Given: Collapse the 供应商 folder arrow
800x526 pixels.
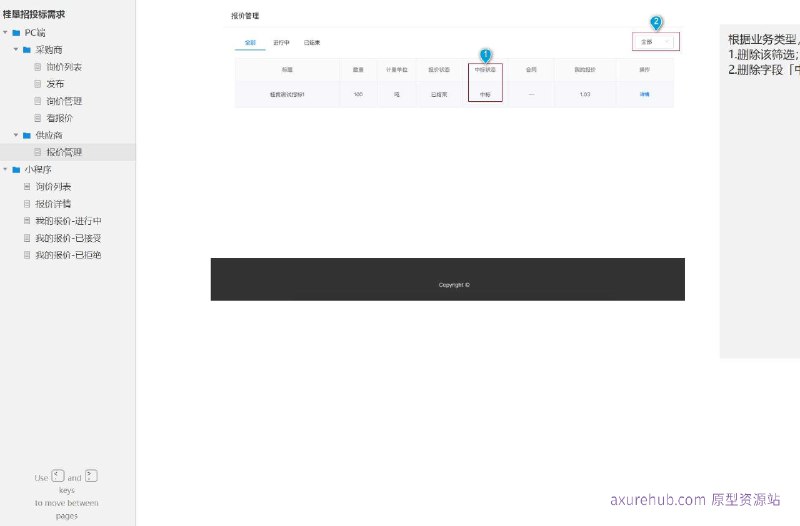Looking at the screenshot, I should (x=16, y=135).
